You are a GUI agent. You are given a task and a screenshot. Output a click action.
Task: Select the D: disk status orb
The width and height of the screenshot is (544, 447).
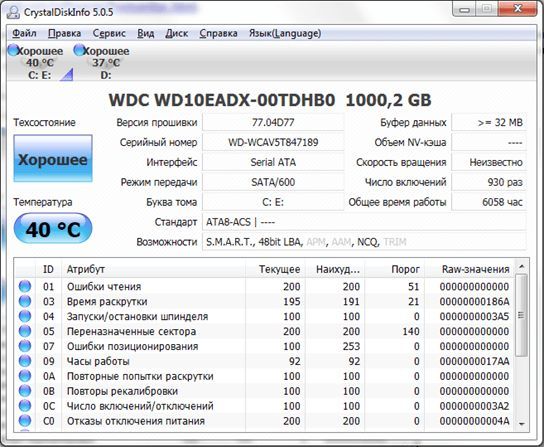click(79, 50)
